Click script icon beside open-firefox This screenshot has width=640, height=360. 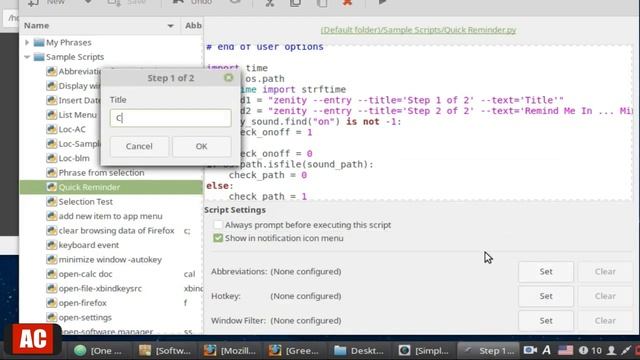point(51,303)
